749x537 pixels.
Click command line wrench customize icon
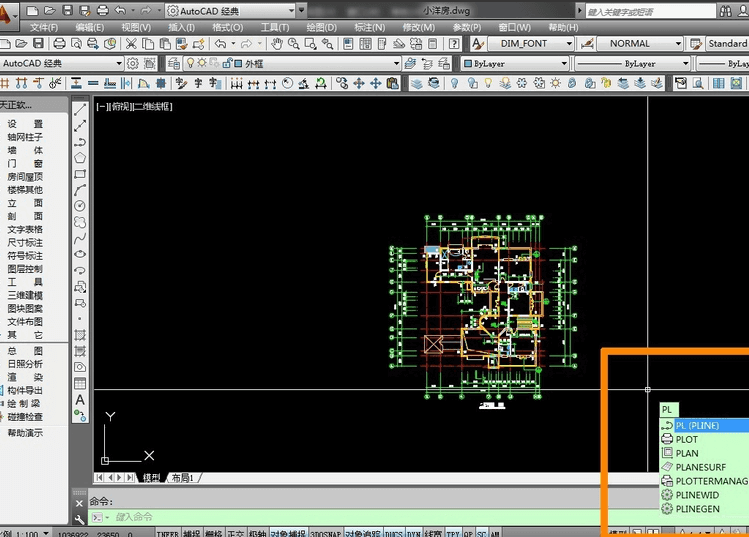click(x=79, y=518)
